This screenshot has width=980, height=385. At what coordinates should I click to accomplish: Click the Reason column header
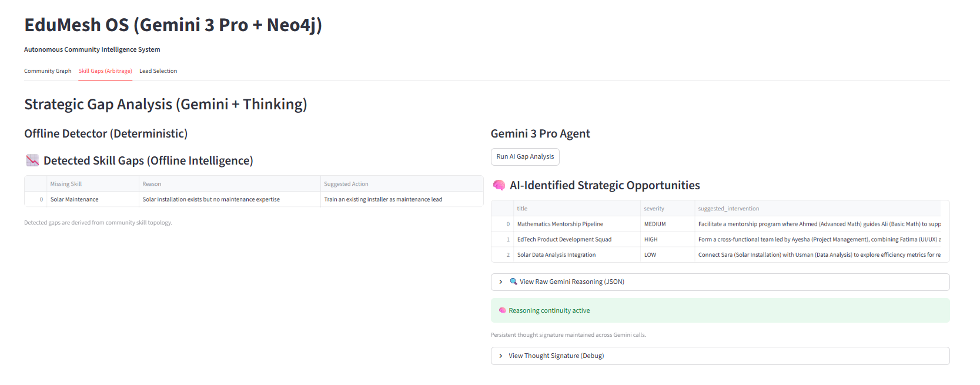pyautogui.click(x=152, y=184)
